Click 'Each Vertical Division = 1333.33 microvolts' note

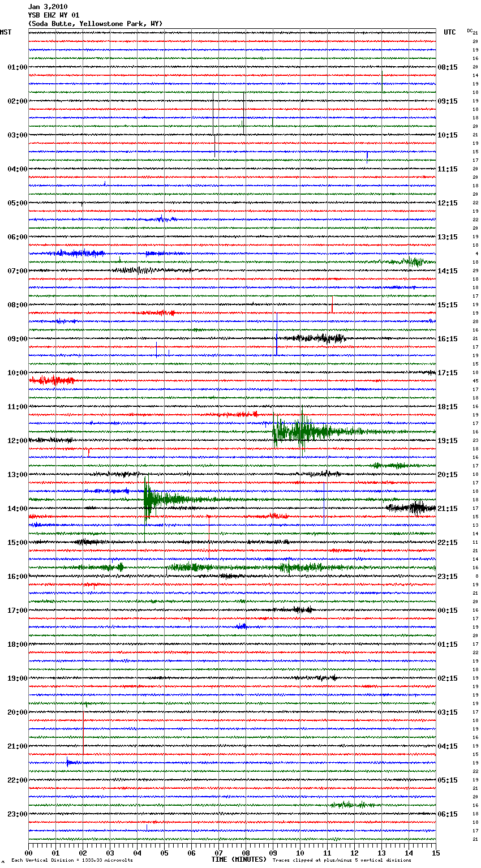point(72,860)
